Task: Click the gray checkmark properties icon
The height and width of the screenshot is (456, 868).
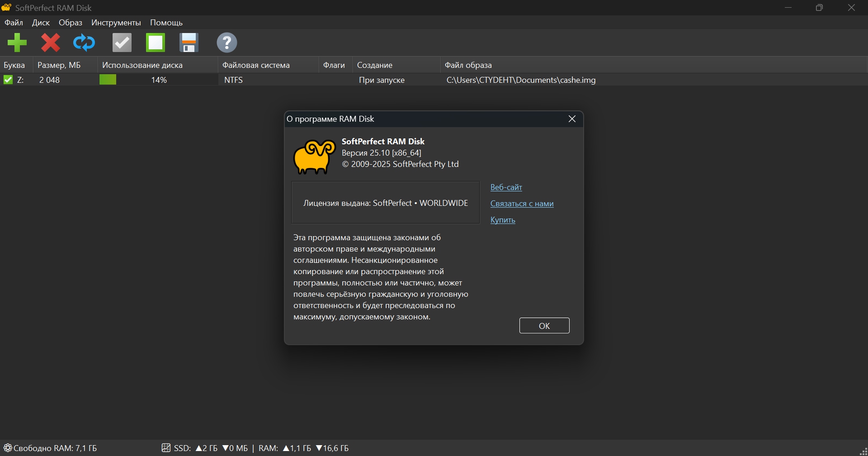Action: [x=122, y=43]
